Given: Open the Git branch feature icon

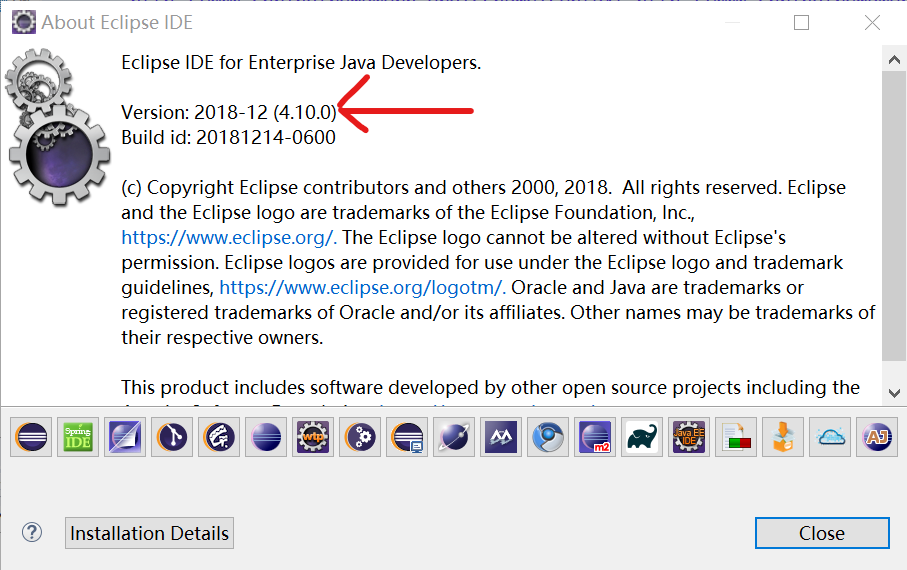Looking at the screenshot, I should click(172, 437).
